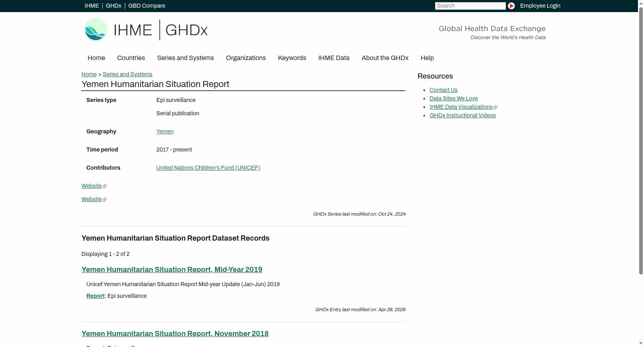
Task: Open the Countries menu item
Action: [x=131, y=58]
